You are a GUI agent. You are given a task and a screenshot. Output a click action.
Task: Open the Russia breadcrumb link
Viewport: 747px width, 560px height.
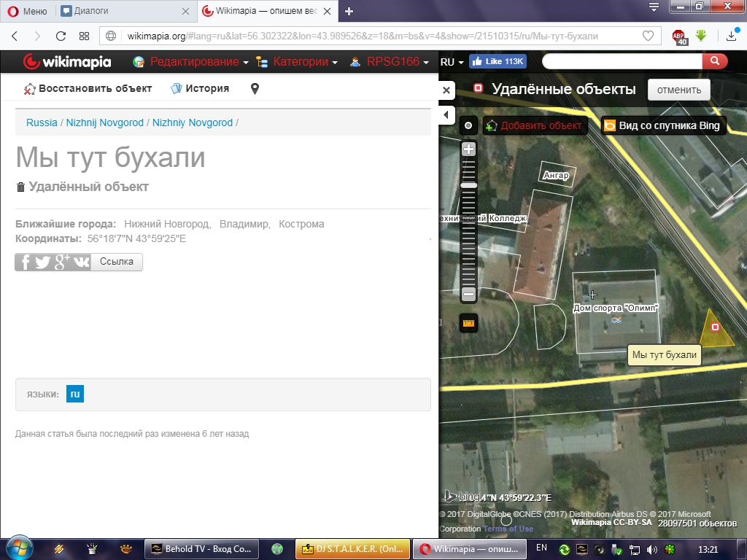point(42,122)
